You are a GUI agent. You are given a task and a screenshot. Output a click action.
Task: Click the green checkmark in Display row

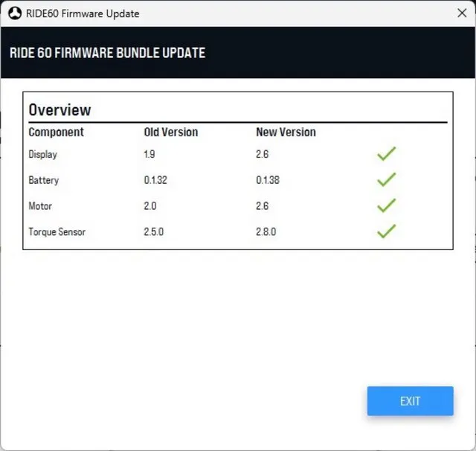pyautogui.click(x=387, y=153)
